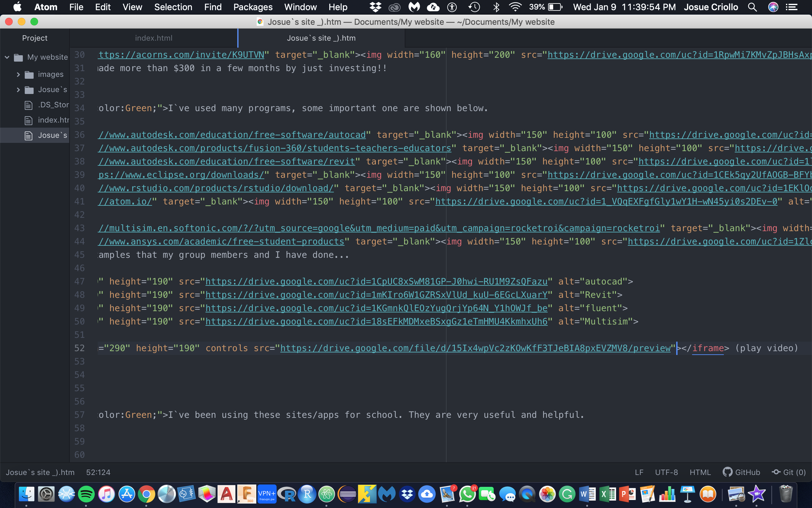Click the .DS_Store file icon in tree
812x508 pixels.
tap(29, 105)
